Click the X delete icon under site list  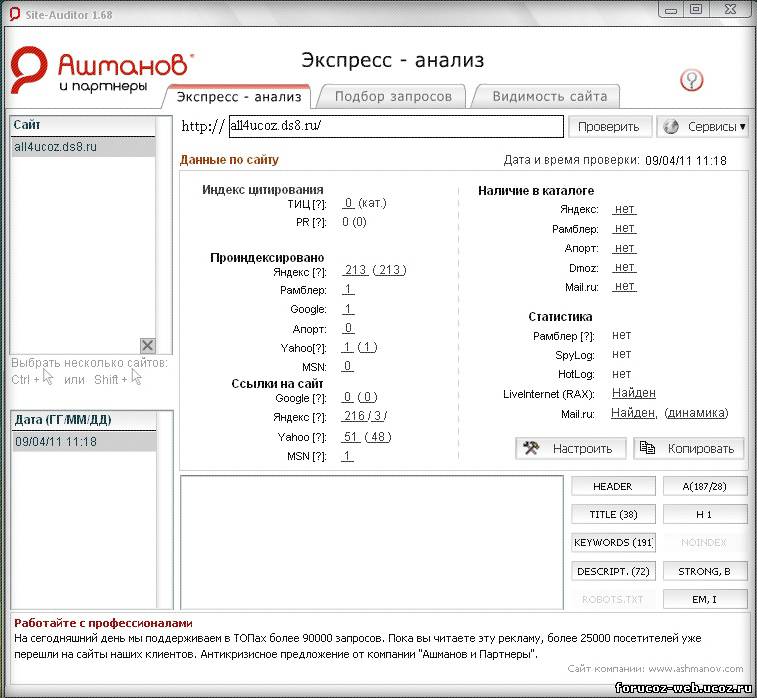pyautogui.click(x=148, y=345)
